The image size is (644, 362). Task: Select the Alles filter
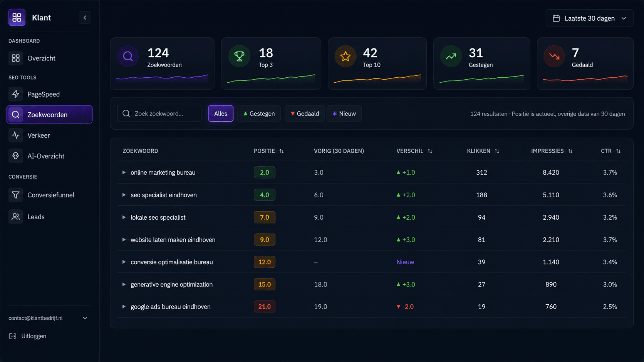point(221,113)
